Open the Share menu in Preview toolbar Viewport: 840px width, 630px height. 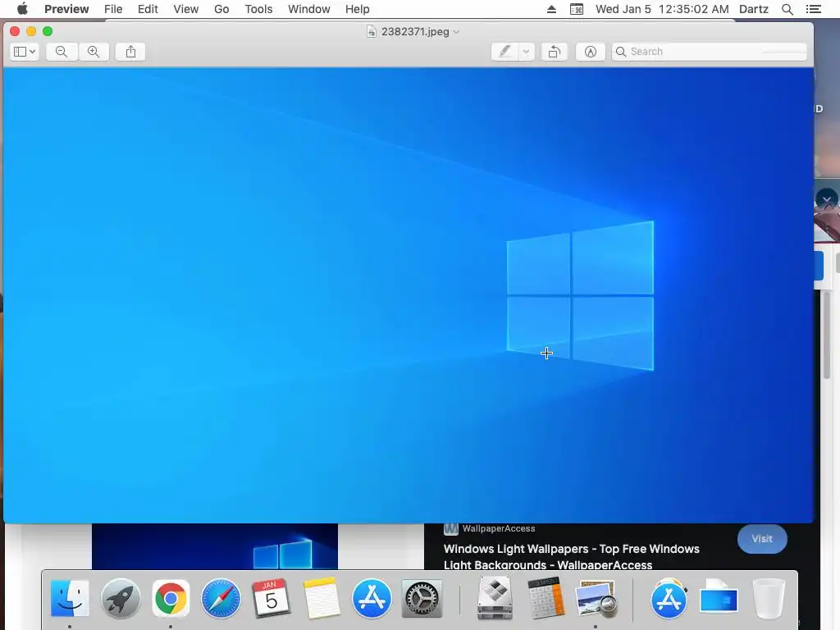click(130, 52)
